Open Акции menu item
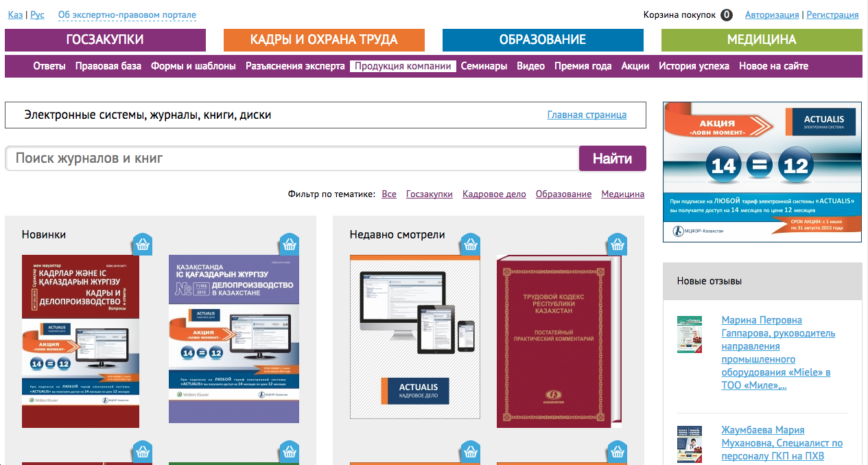This screenshot has width=868, height=465. pyautogui.click(x=635, y=66)
